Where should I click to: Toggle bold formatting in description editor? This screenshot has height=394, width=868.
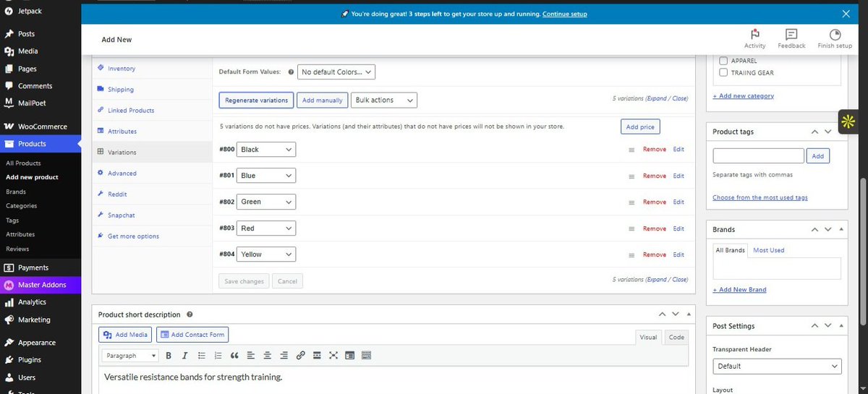(169, 356)
